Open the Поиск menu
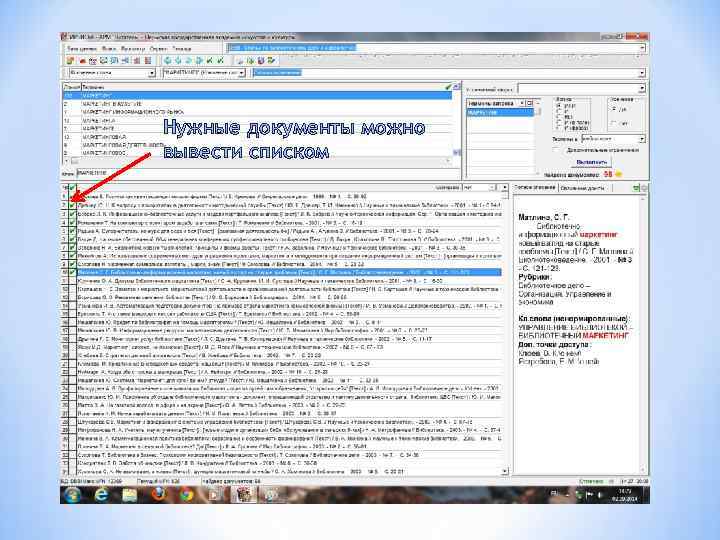Viewport: 720px width, 540px height. tap(109, 49)
